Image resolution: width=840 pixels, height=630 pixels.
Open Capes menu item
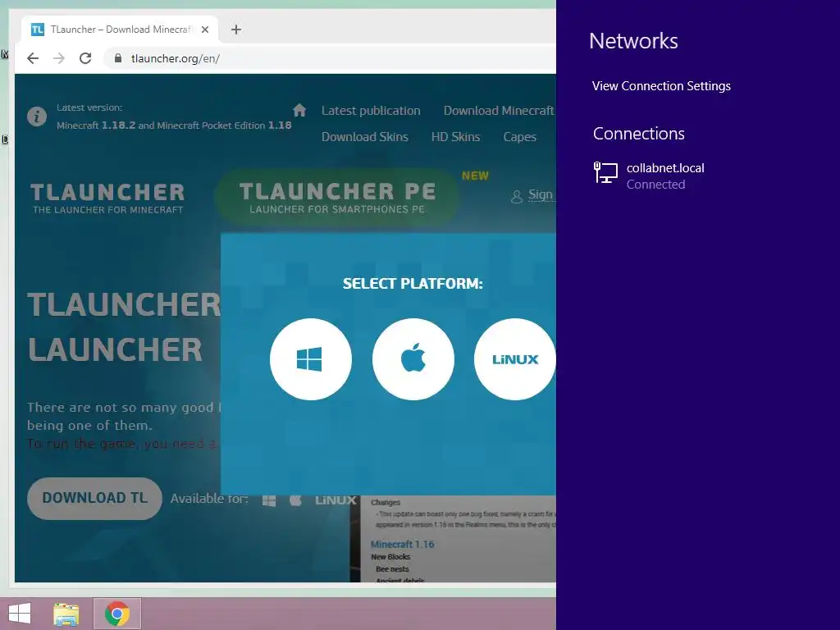click(519, 137)
